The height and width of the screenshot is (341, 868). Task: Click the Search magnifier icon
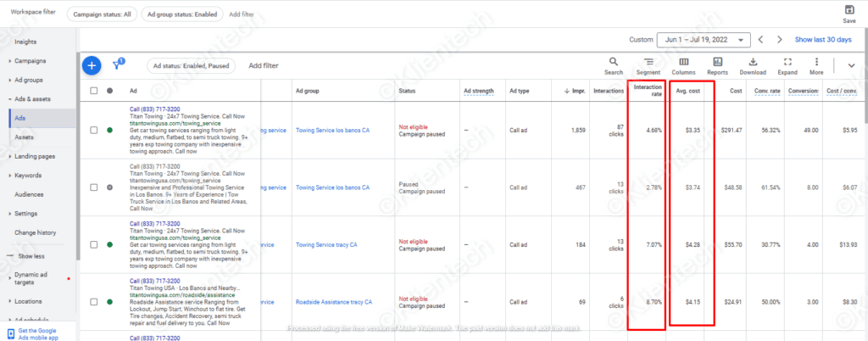tap(613, 62)
